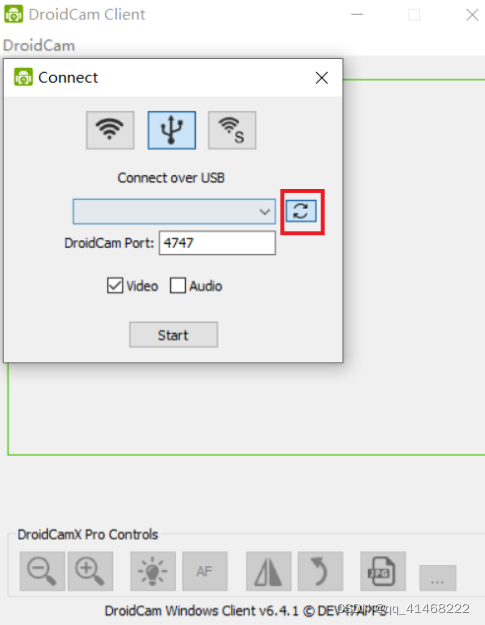Minimize the DroidCam Client window

click(357, 15)
